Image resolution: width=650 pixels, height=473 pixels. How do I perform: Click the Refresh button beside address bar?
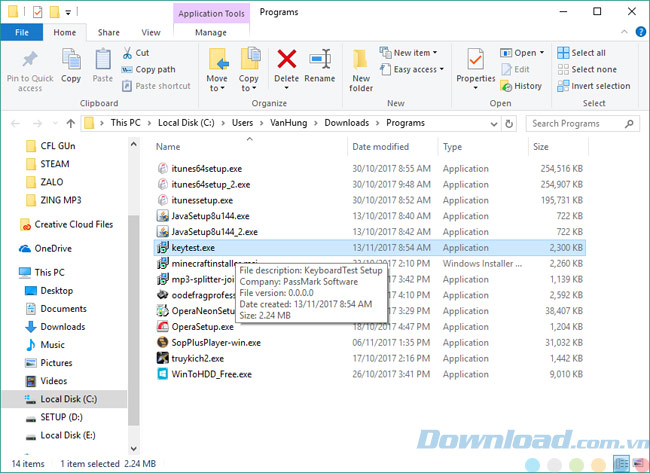(x=509, y=124)
